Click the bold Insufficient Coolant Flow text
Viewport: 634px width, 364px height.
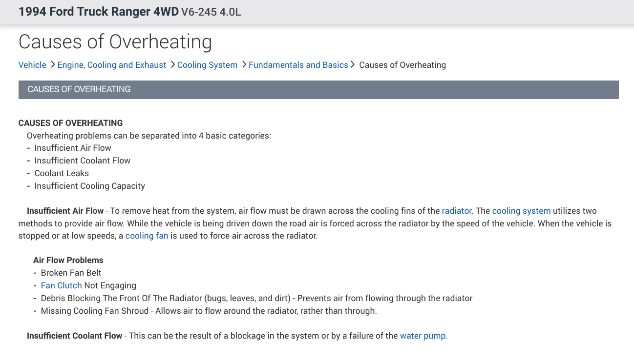(x=75, y=336)
